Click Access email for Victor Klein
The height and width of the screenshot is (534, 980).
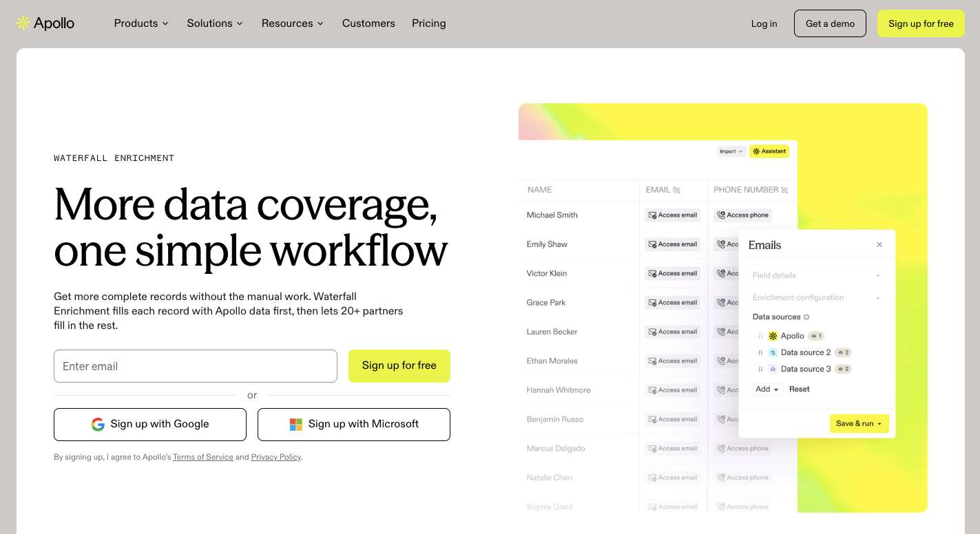(673, 273)
